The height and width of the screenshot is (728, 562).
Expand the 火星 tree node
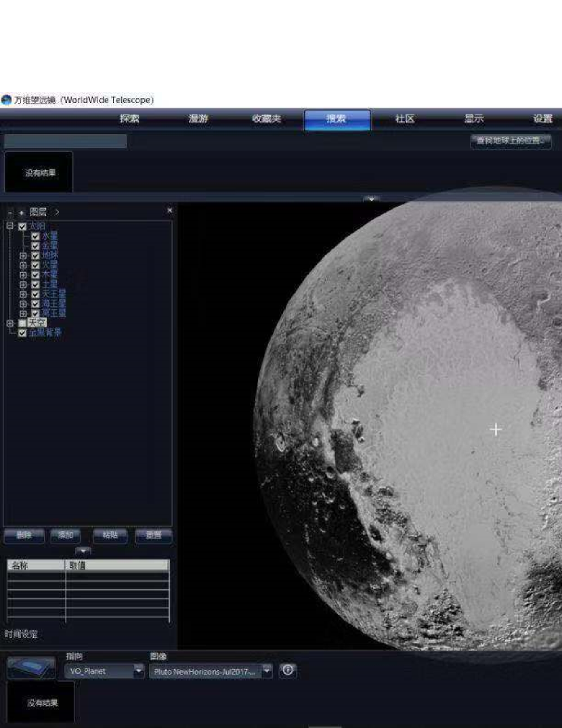pos(23,265)
